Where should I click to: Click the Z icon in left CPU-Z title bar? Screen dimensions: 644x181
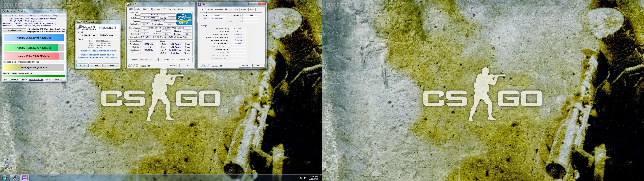[x=128, y=4]
